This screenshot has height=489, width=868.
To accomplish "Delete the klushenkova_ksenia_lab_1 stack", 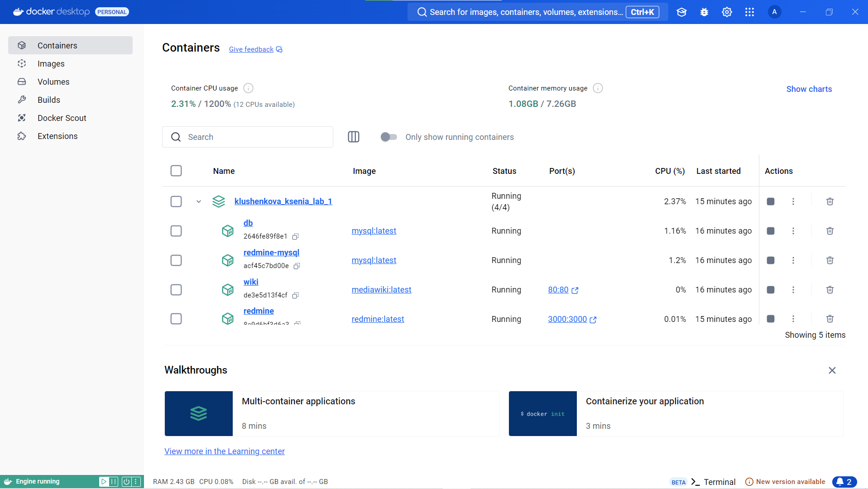I will (x=830, y=201).
